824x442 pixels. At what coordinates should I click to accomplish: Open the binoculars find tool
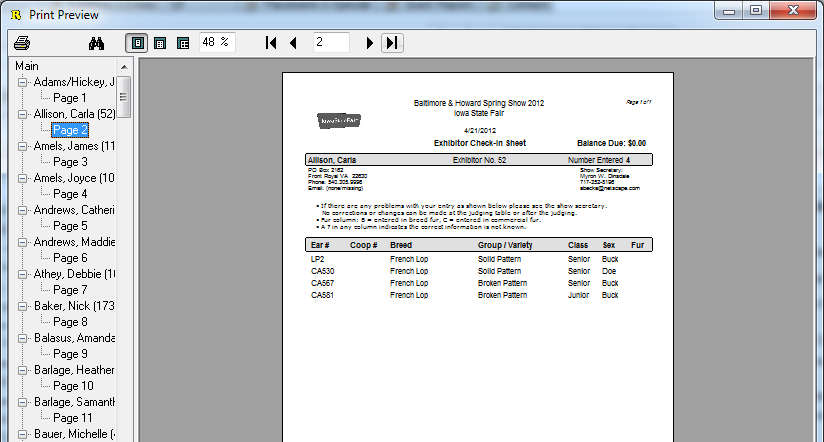pos(96,43)
